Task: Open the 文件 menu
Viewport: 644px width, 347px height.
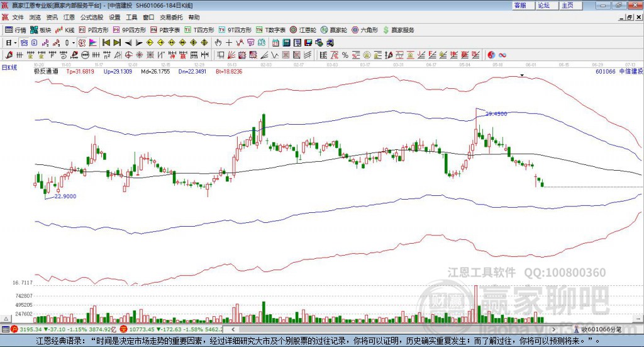Action: pyautogui.click(x=18, y=17)
